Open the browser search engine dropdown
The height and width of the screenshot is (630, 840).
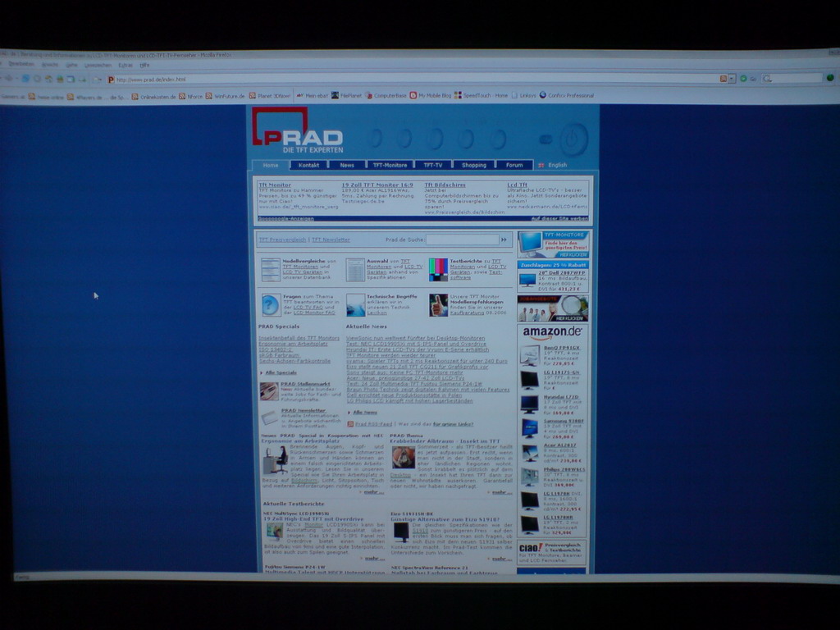[x=768, y=79]
